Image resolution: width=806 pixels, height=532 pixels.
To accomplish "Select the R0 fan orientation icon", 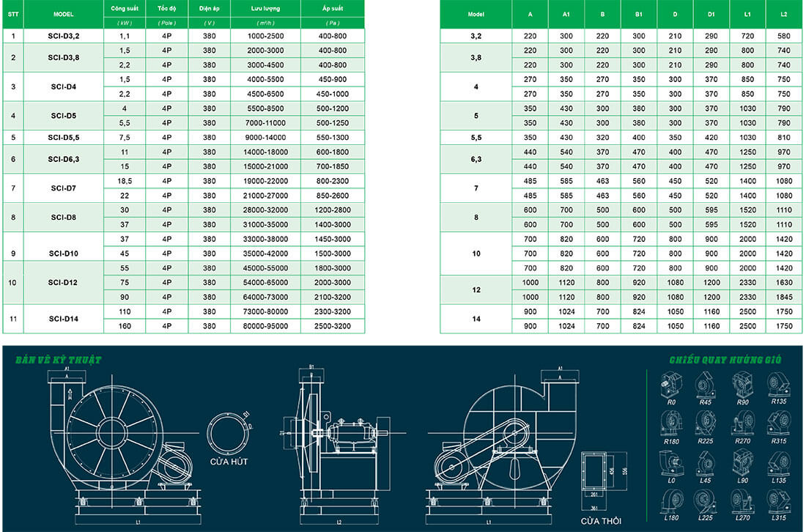I will click(x=671, y=385).
